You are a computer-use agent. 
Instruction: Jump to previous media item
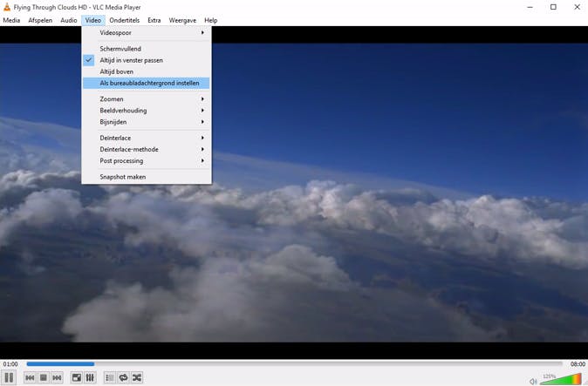(x=30, y=378)
